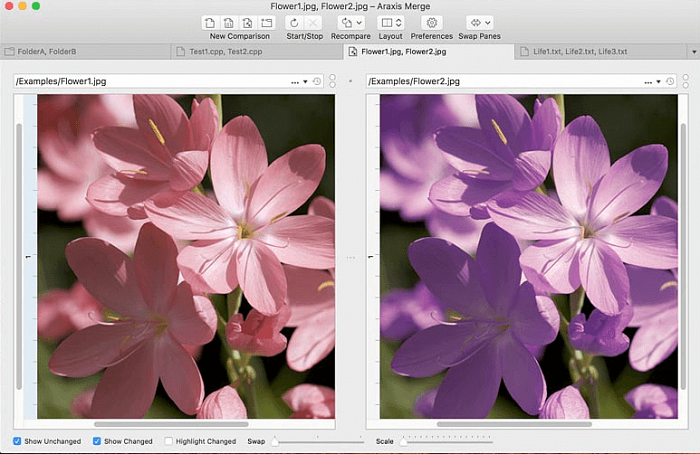Click the Start/Stop toolbar label
Viewport: 700px width, 454px height.
click(304, 36)
